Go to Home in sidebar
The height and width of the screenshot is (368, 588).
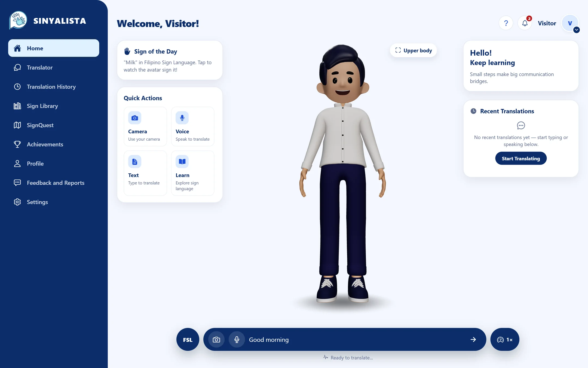[54, 48]
